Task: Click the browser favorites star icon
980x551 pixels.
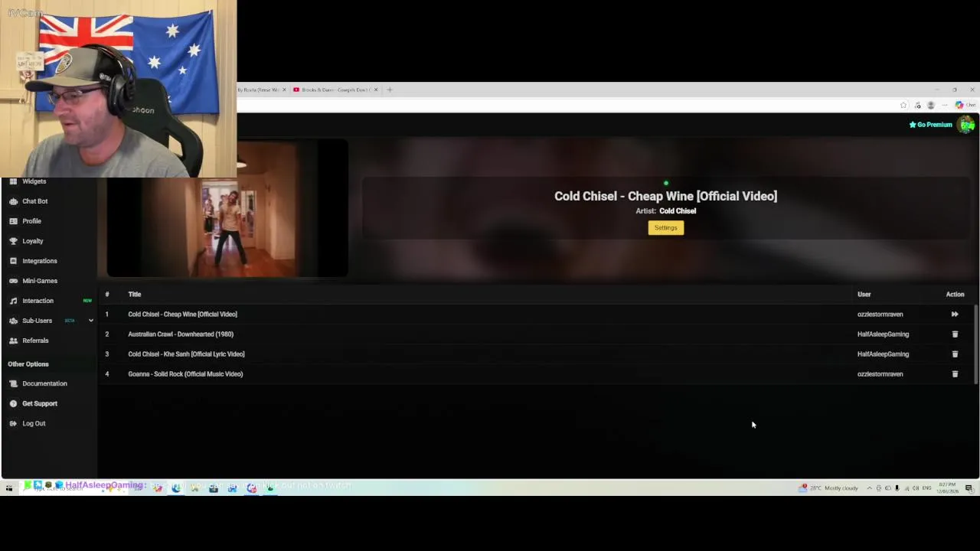Action: (x=903, y=105)
